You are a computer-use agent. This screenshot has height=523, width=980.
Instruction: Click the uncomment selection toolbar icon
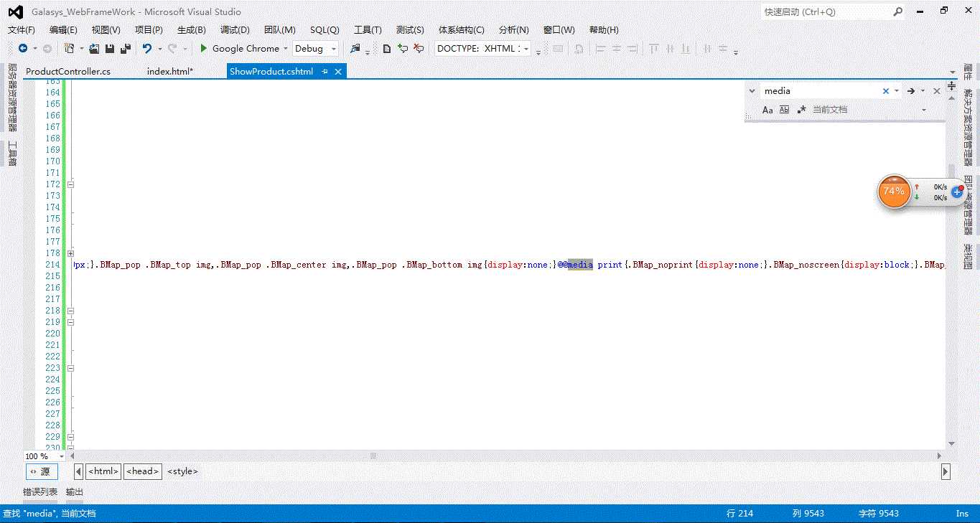click(x=419, y=48)
